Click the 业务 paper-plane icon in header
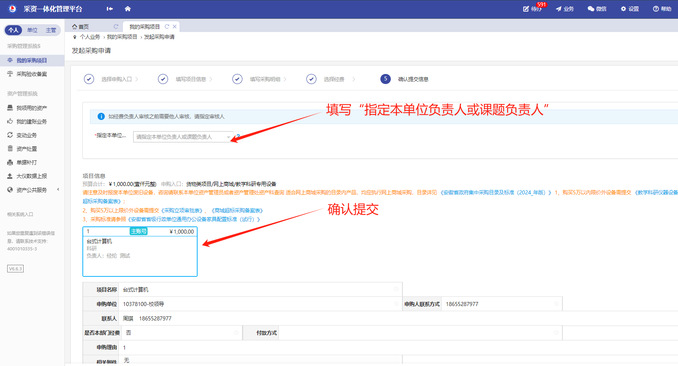Screen dimensions: 678x366 559,9
